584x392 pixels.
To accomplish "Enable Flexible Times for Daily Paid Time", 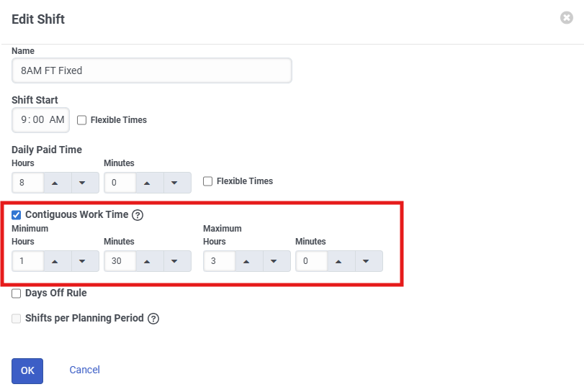I will pos(208,181).
